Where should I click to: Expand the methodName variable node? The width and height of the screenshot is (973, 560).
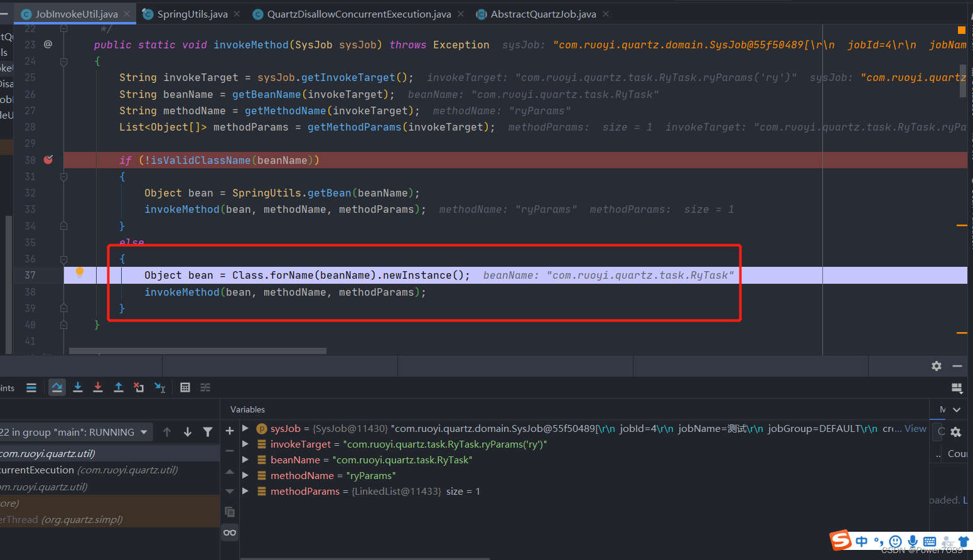coord(245,475)
